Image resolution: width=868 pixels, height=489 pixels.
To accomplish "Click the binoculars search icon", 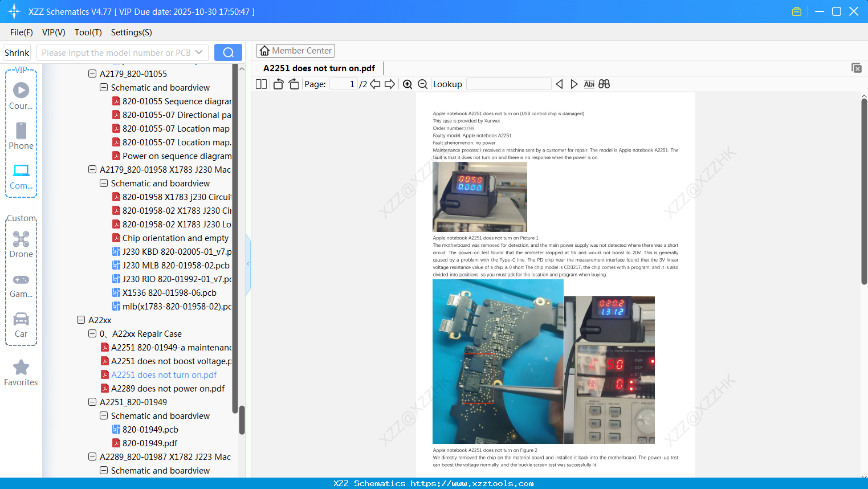I will point(604,84).
